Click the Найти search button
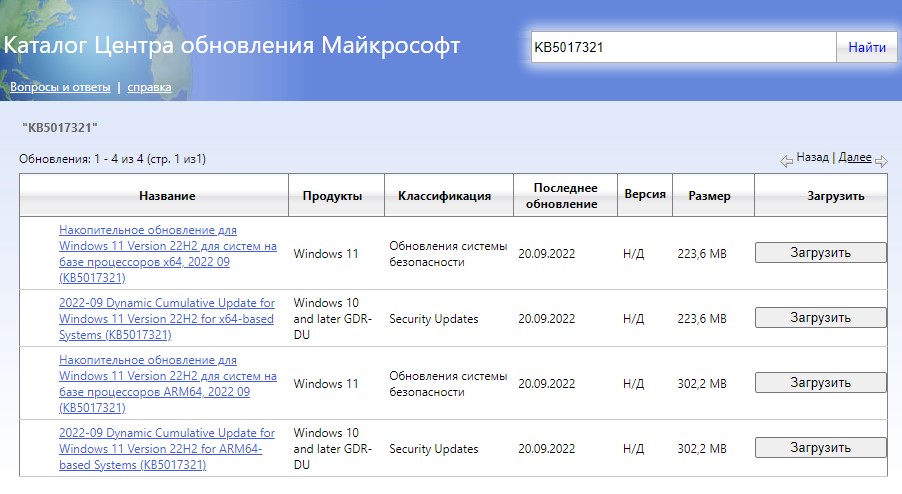 pos(866,47)
